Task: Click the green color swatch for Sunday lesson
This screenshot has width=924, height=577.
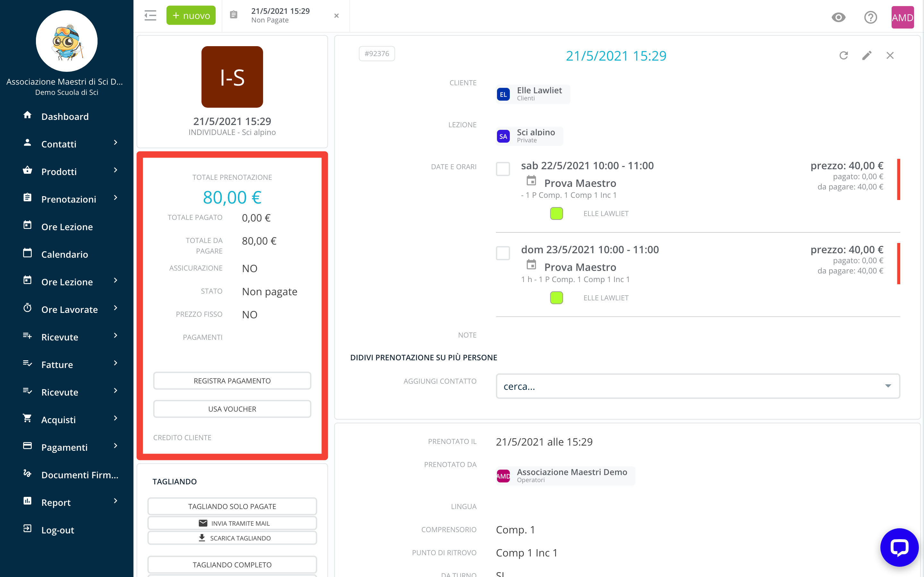Action: [x=556, y=298]
